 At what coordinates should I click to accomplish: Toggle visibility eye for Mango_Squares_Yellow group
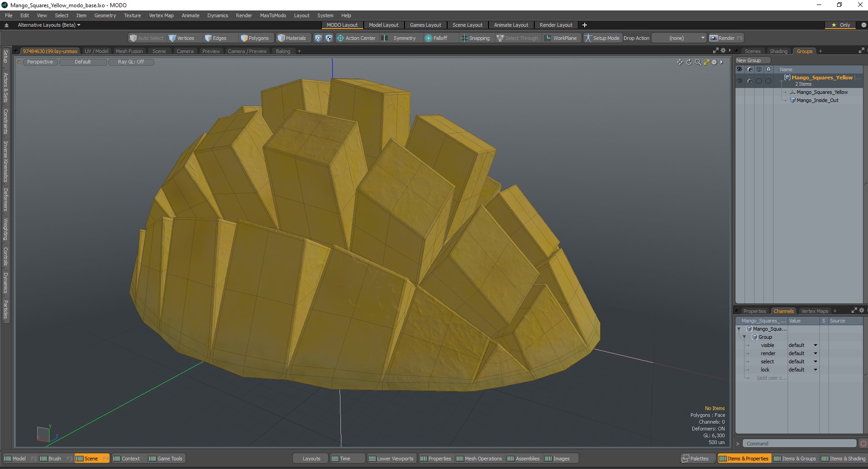tap(740, 81)
